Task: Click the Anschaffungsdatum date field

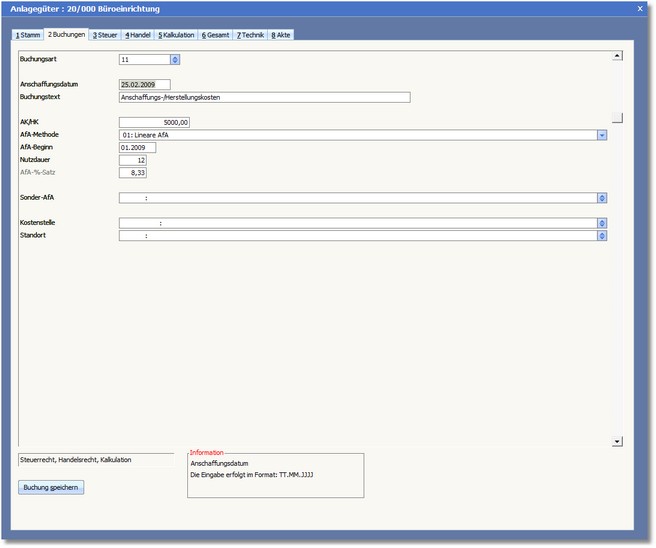Action: pos(144,85)
